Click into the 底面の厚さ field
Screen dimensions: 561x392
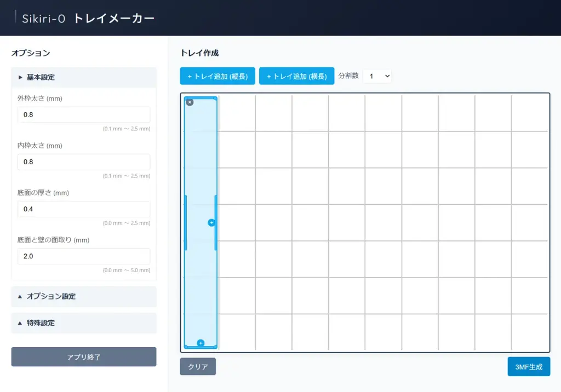click(x=84, y=209)
